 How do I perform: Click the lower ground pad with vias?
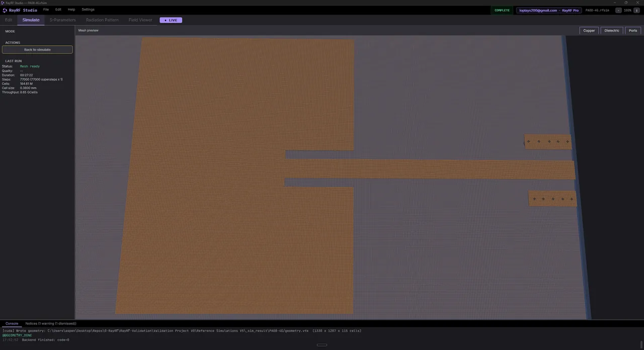coord(552,198)
